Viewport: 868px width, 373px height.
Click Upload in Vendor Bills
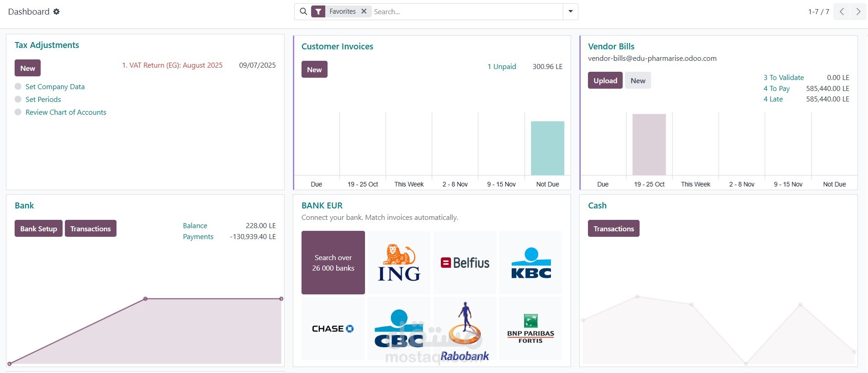pos(605,80)
